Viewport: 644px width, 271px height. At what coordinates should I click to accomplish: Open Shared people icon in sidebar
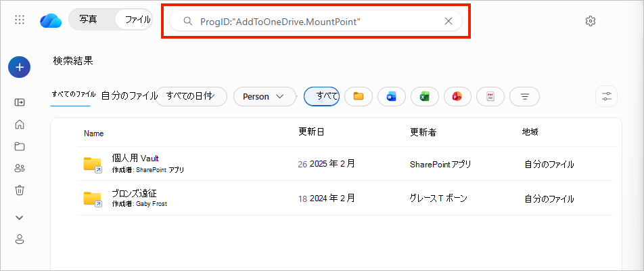20,168
